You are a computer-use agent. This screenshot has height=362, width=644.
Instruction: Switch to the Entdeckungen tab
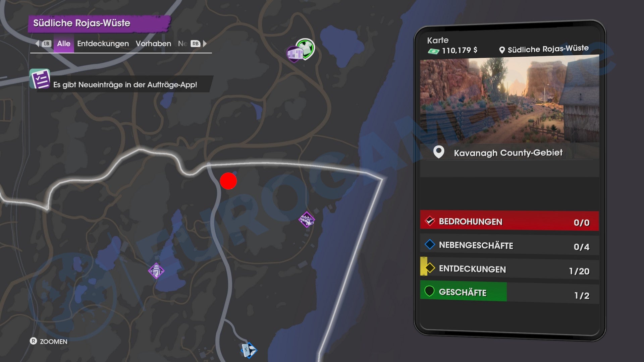tap(103, 44)
